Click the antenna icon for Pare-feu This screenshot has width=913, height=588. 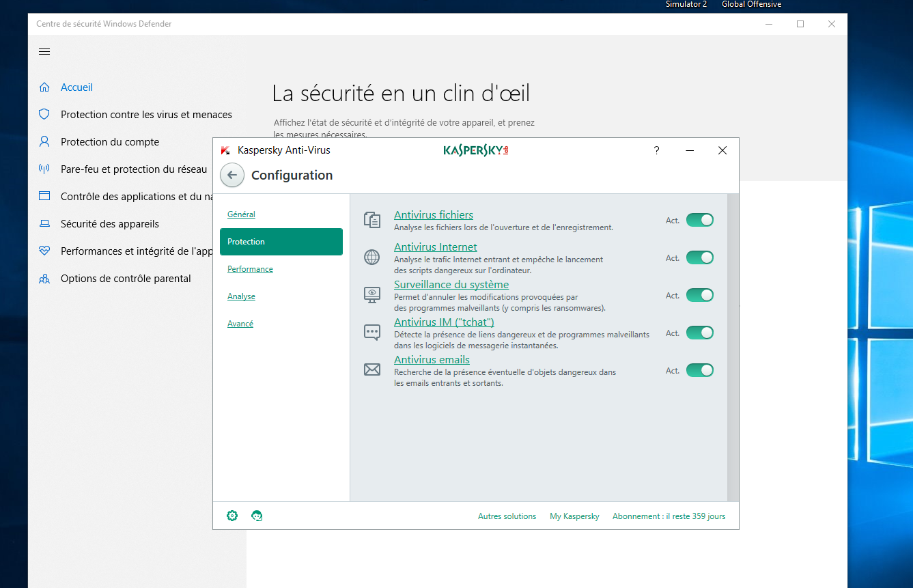(44, 169)
